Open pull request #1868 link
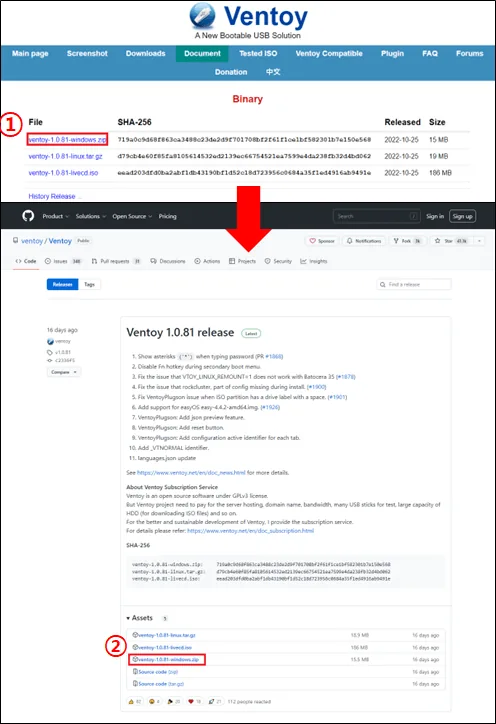 tap(274, 356)
